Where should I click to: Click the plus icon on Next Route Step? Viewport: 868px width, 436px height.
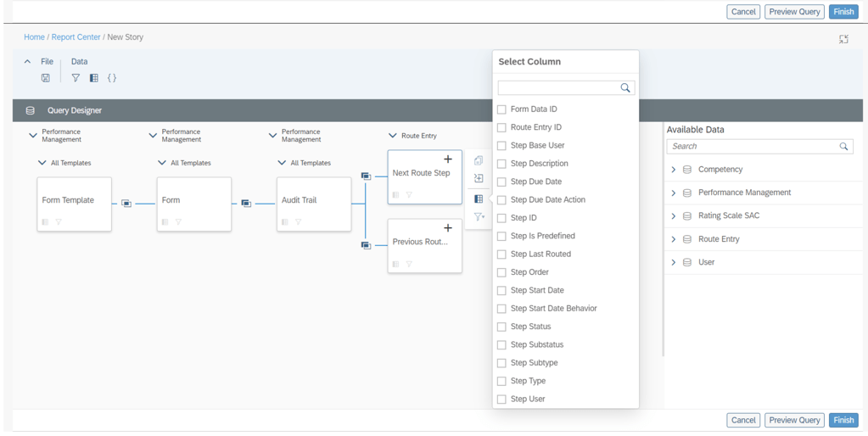tap(448, 159)
